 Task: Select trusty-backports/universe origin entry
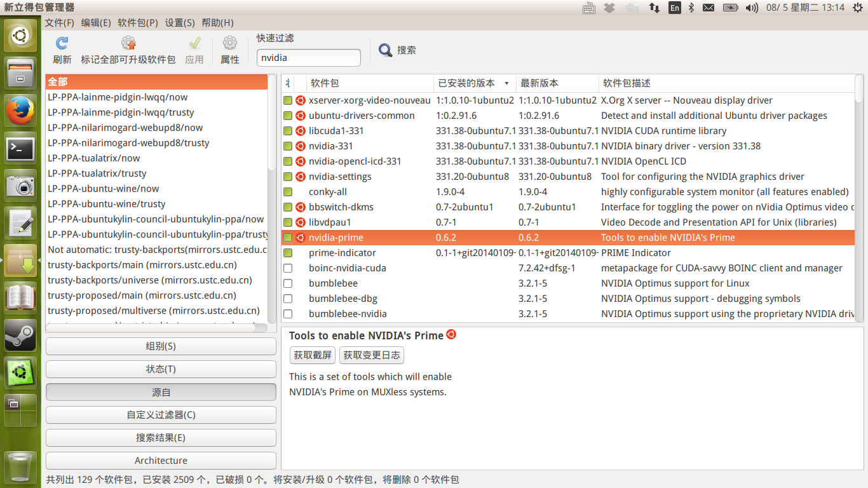coord(156,280)
